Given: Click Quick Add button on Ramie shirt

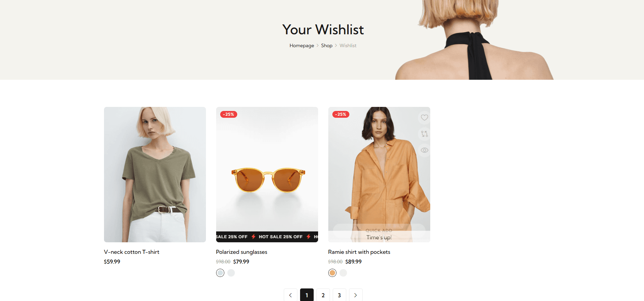Looking at the screenshot, I should 379,230.
